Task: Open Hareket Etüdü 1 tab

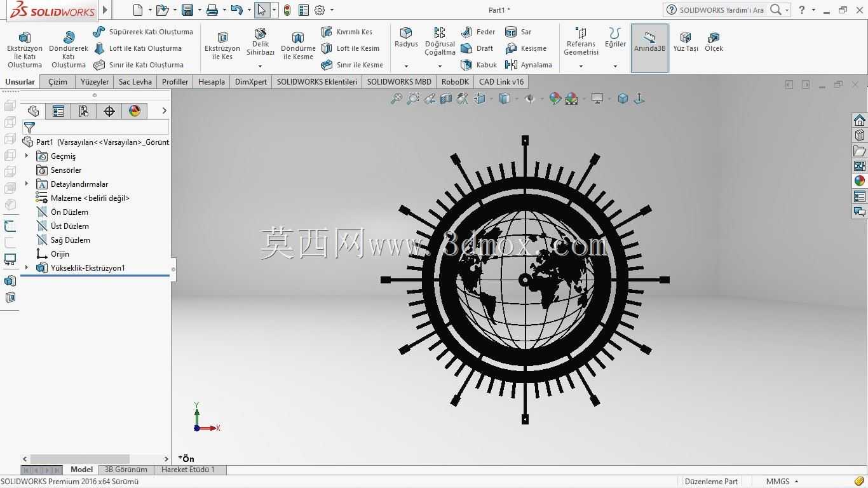Action: (188, 470)
